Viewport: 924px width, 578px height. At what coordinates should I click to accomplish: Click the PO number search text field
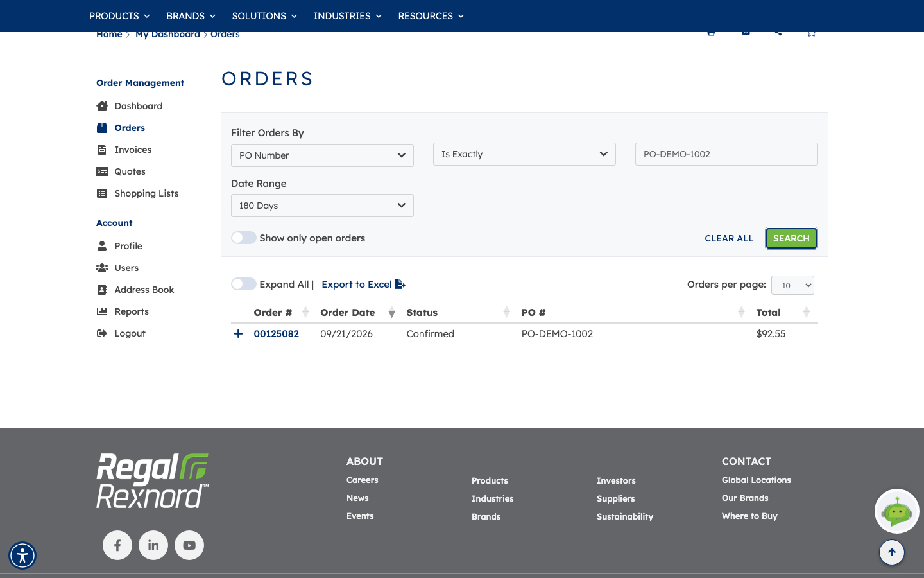coord(726,154)
